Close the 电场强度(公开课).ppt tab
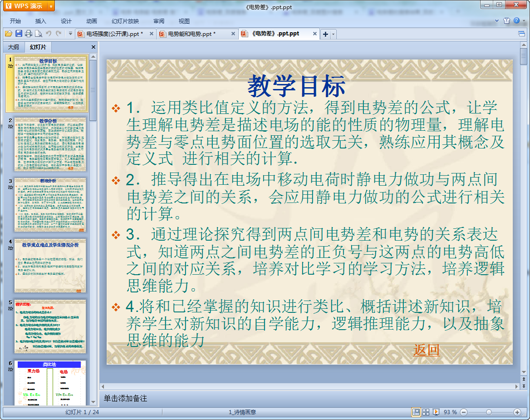The width and height of the screenshot is (530, 420). pyautogui.click(x=152, y=34)
